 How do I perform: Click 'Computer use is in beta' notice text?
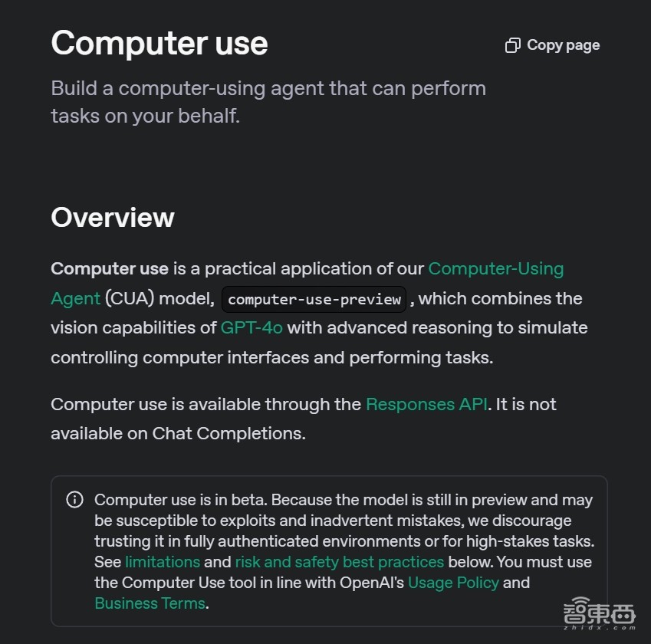(181, 500)
